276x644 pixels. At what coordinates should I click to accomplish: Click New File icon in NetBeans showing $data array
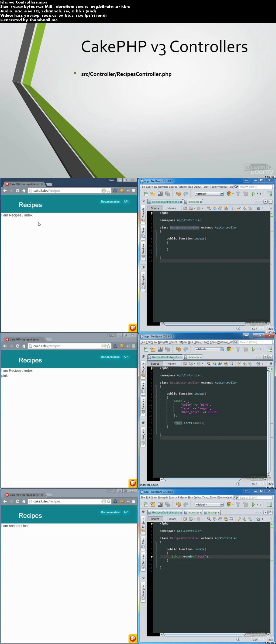click(146, 349)
